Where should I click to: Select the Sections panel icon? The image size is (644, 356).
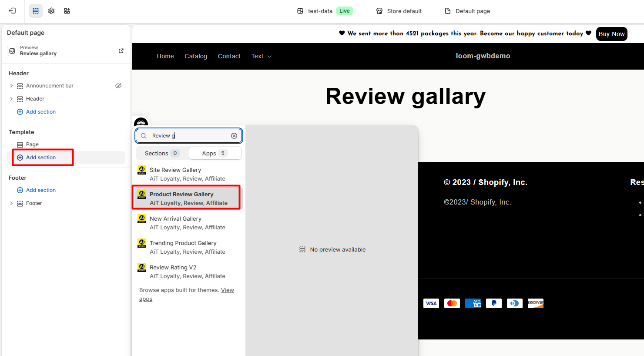click(x=36, y=11)
